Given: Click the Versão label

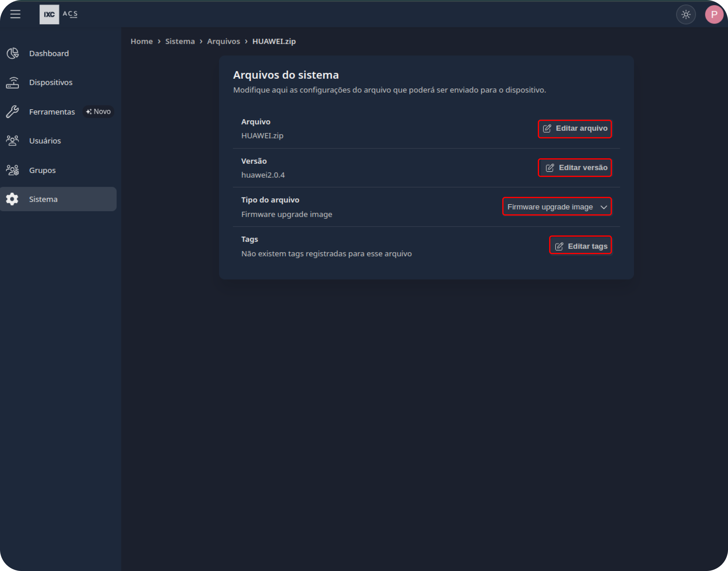Looking at the screenshot, I should tap(254, 161).
